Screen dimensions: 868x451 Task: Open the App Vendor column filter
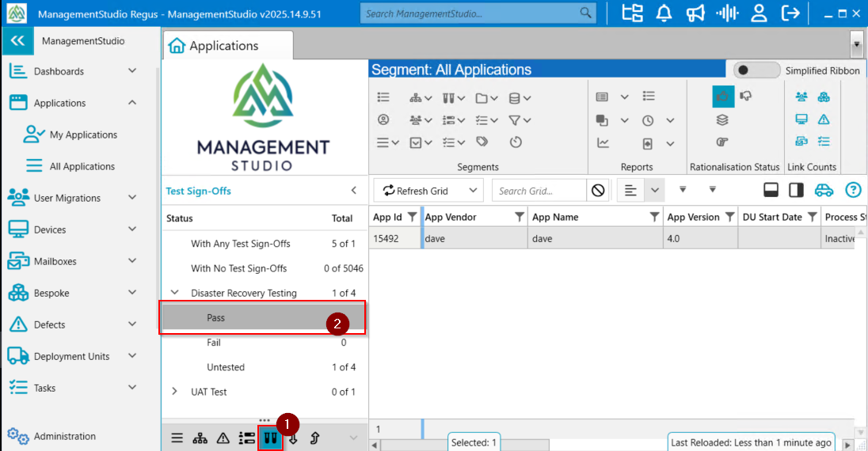coord(520,217)
